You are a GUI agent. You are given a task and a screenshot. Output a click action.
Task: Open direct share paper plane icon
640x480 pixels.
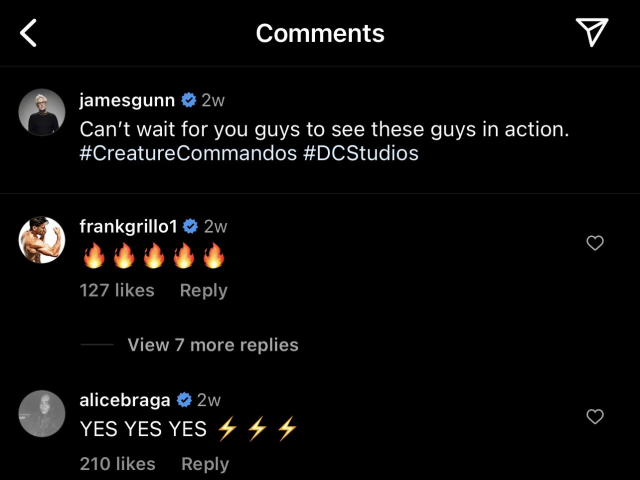(x=592, y=33)
